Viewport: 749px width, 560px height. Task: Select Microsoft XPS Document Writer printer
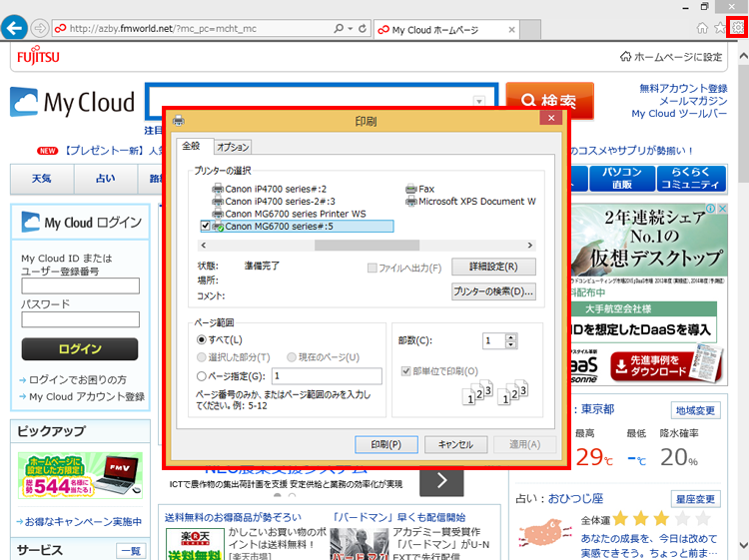coord(469,202)
